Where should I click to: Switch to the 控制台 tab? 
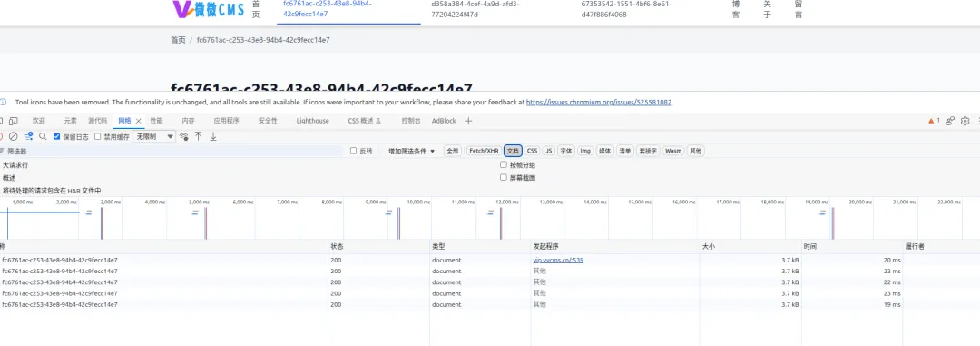411,121
